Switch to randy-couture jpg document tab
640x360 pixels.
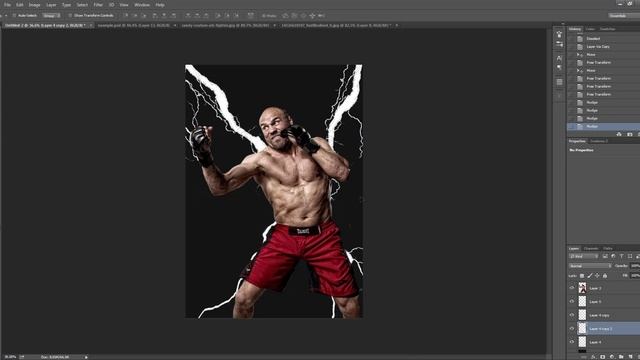click(x=225, y=25)
